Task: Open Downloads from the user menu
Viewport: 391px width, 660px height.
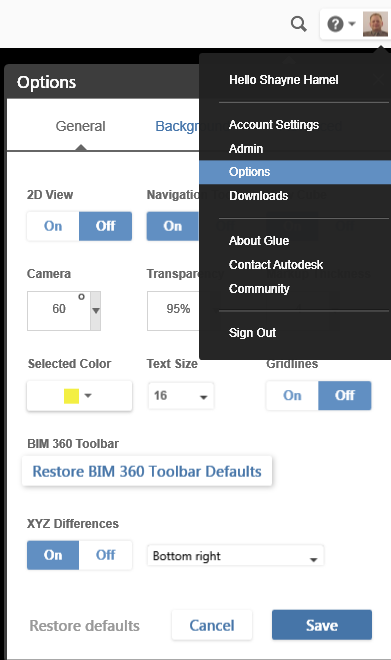Action: click(x=258, y=196)
